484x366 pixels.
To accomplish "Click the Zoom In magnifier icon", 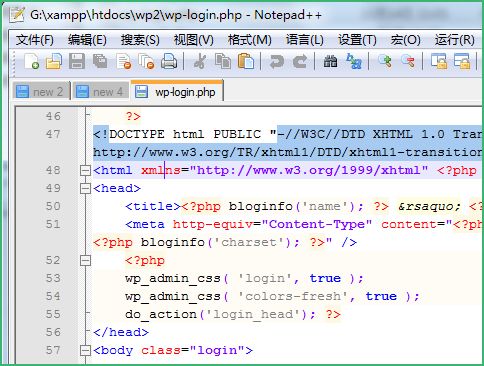I will 385,61.
